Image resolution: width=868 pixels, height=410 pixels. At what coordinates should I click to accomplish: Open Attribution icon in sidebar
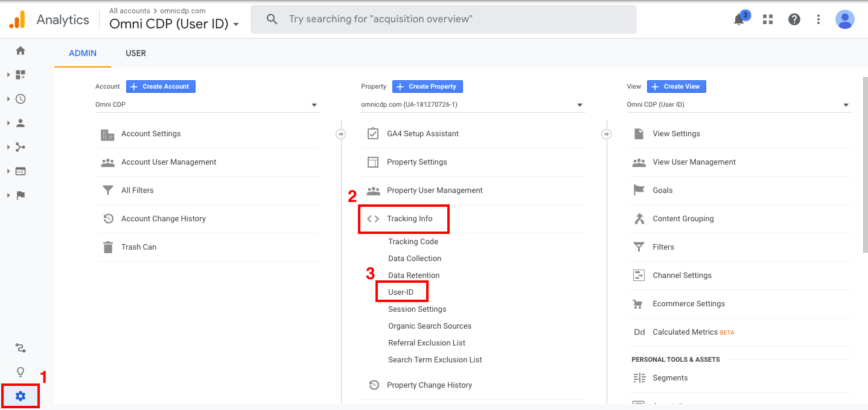21,348
